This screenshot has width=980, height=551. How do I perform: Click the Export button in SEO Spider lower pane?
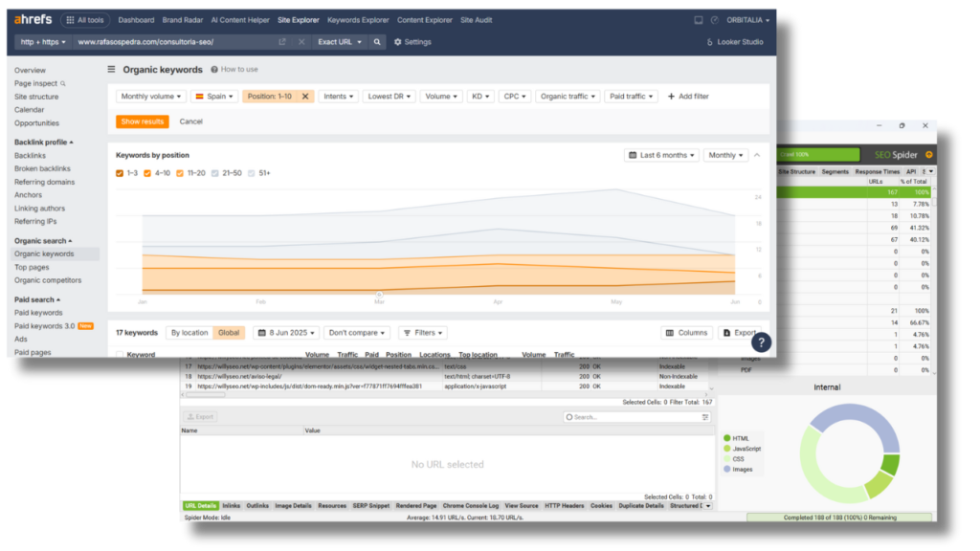coord(200,417)
